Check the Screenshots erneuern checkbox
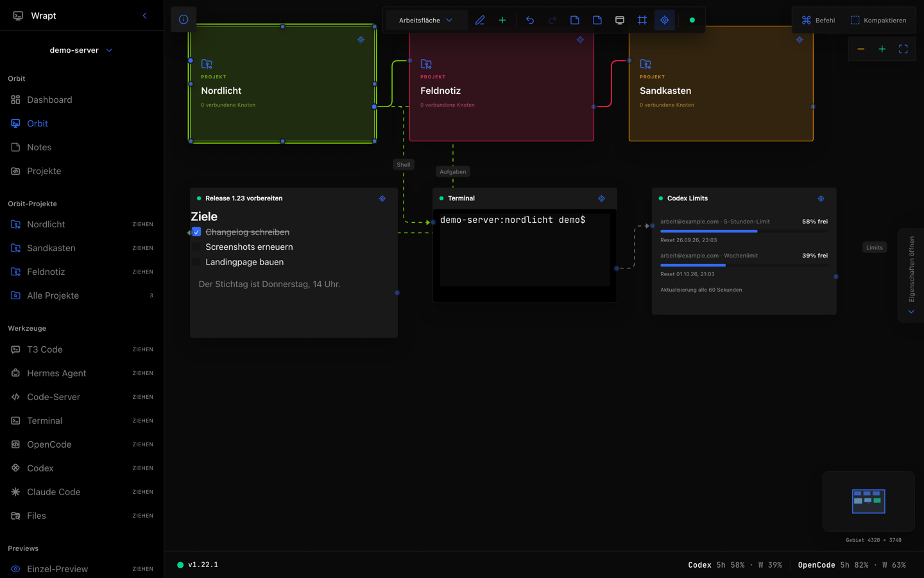 point(196,247)
